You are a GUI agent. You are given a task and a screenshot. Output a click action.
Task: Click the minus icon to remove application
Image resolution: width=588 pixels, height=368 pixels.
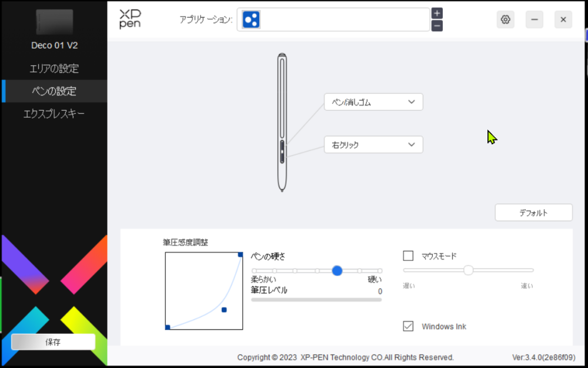pyautogui.click(x=437, y=26)
